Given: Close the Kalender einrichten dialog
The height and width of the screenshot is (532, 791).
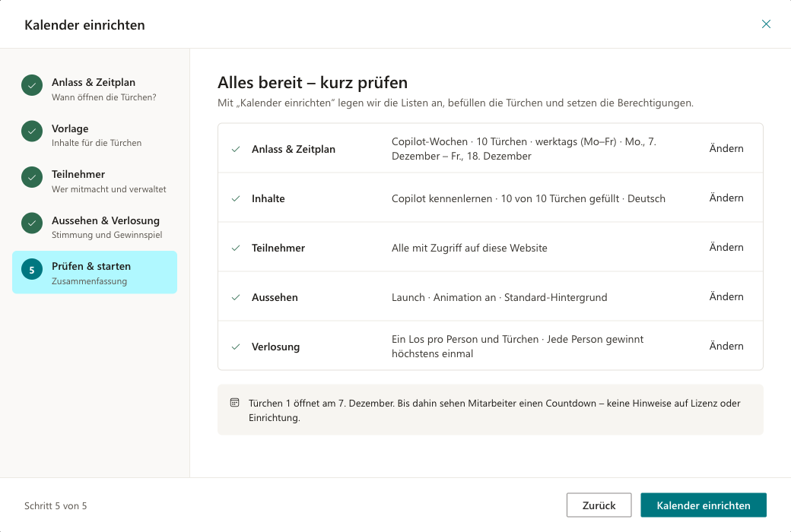Looking at the screenshot, I should tap(766, 24).
